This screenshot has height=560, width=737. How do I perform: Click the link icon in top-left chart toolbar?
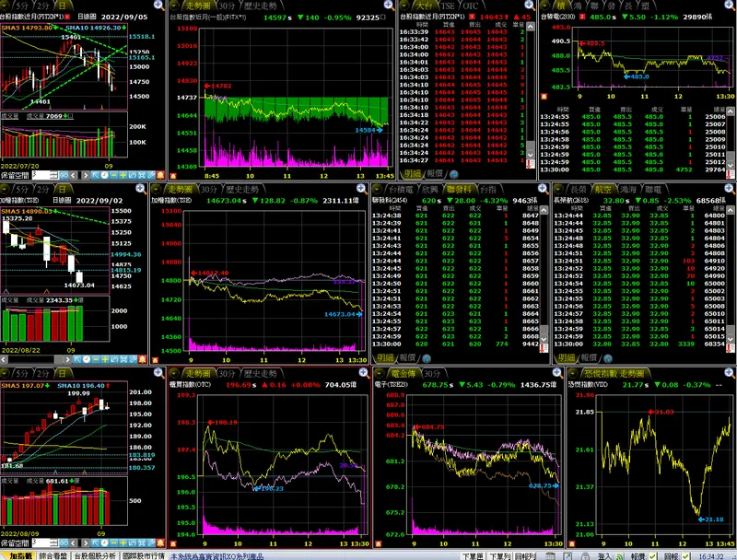pos(64,175)
